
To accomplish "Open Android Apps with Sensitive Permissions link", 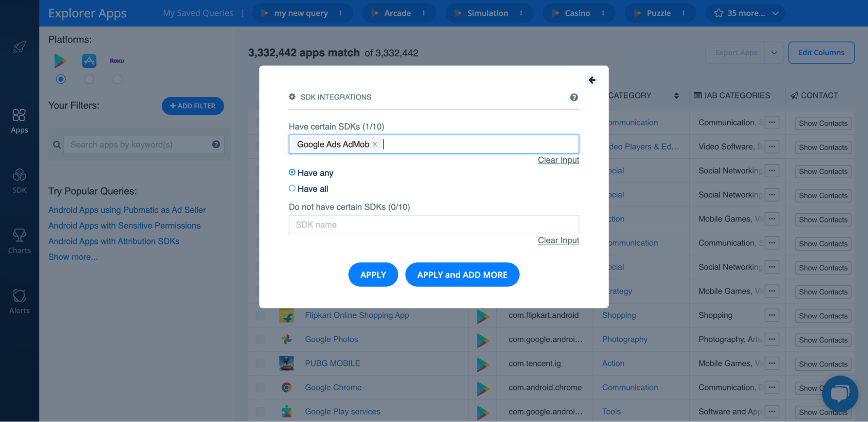I will click(x=124, y=226).
